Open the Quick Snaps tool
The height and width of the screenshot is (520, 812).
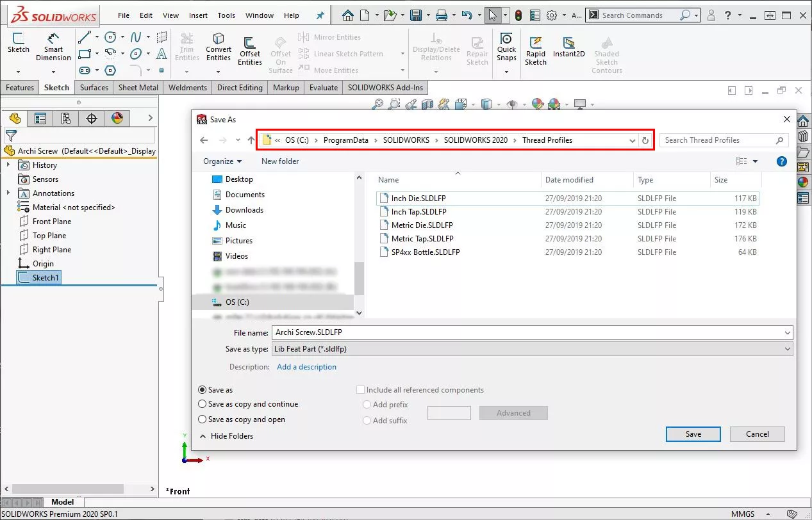tap(506, 47)
